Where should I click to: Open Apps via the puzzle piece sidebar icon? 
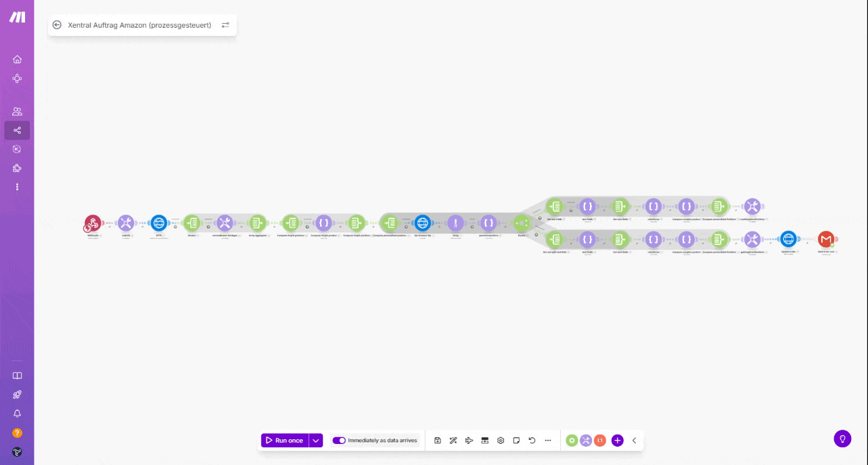click(17, 168)
